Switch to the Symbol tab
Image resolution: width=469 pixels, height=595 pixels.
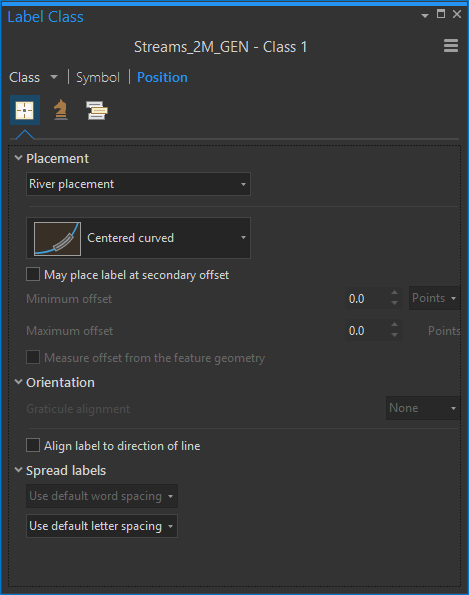[x=98, y=77]
